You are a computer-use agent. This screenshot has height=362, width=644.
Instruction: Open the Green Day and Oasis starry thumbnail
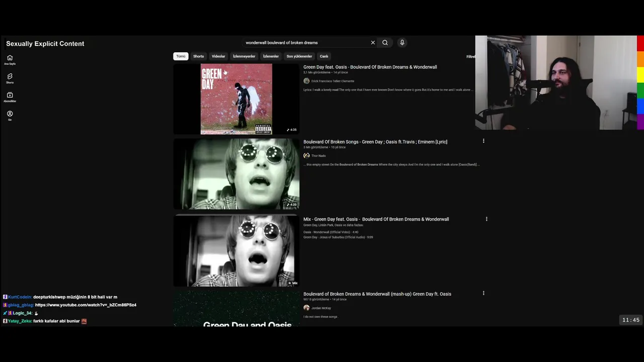236,309
